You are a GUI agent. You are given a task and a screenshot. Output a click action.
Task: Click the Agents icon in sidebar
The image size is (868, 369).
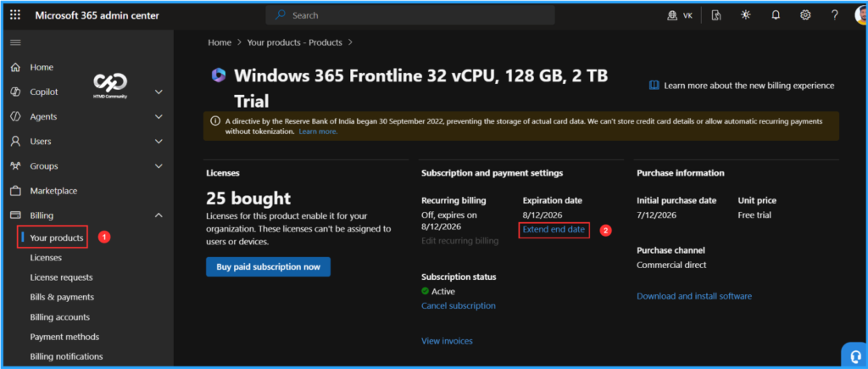[15, 116]
